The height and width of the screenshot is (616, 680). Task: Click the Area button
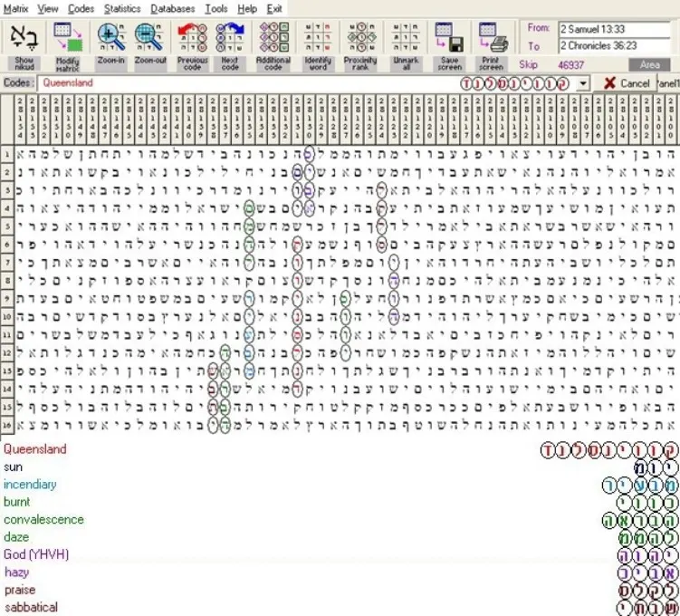click(649, 65)
